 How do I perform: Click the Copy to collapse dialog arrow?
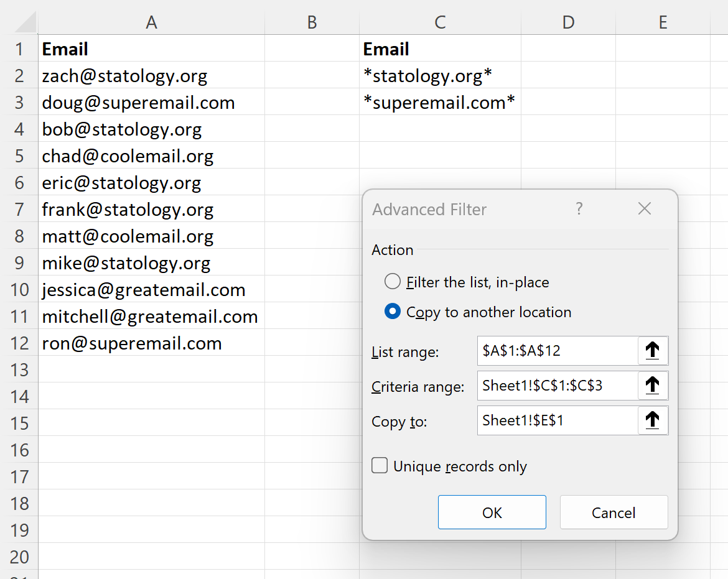coord(653,420)
